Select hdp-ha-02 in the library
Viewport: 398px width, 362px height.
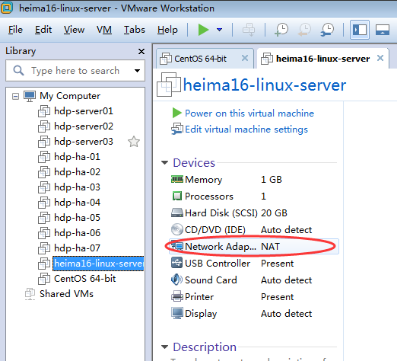coord(77,172)
